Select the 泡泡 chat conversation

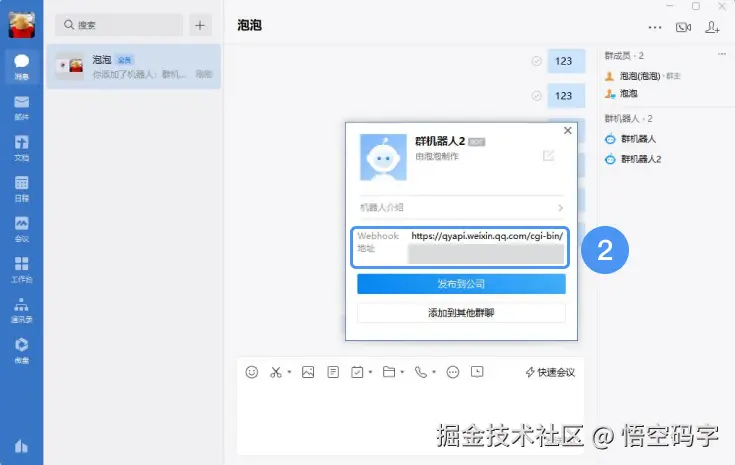coord(134,67)
